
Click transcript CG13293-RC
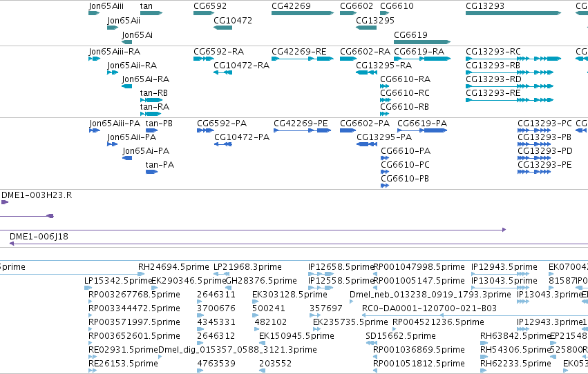pyautogui.click(x=513, y=59)
